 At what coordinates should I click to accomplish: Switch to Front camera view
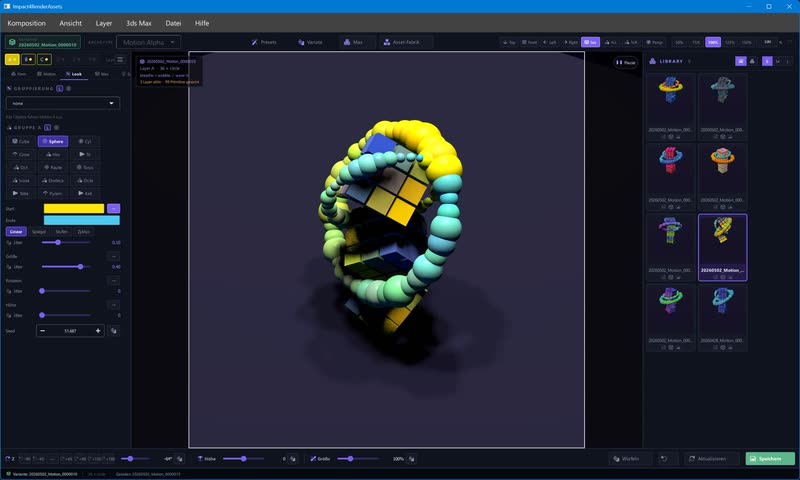[x=529, y=42]
